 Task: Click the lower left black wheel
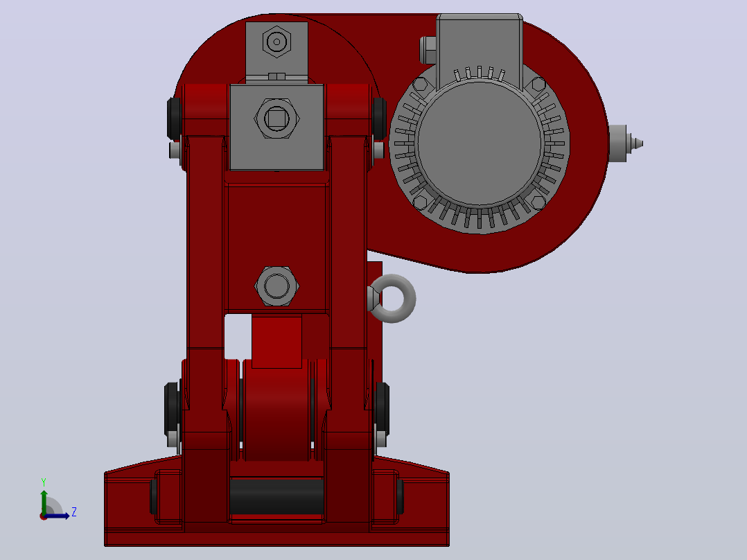(x=172, y=409)
